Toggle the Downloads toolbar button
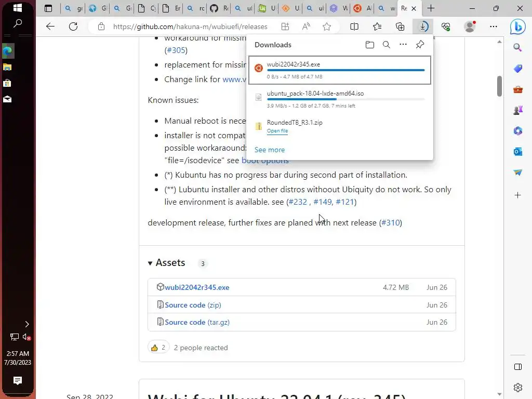532x399 pixels. click(x=423, y=26)
